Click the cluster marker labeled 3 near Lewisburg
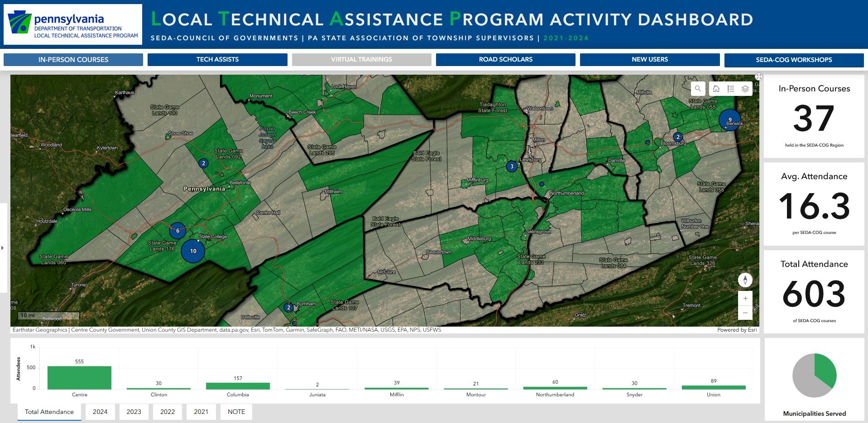 pos(512,166)
